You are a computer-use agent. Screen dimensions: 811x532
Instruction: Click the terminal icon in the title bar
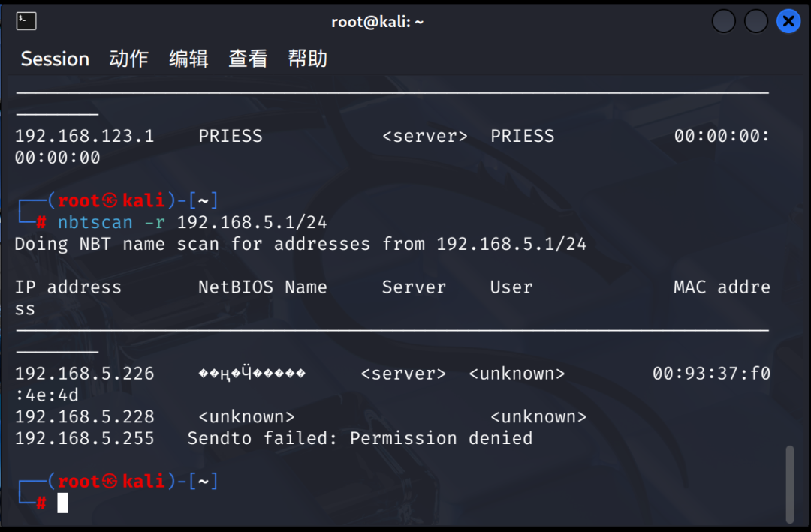[26, 21]
